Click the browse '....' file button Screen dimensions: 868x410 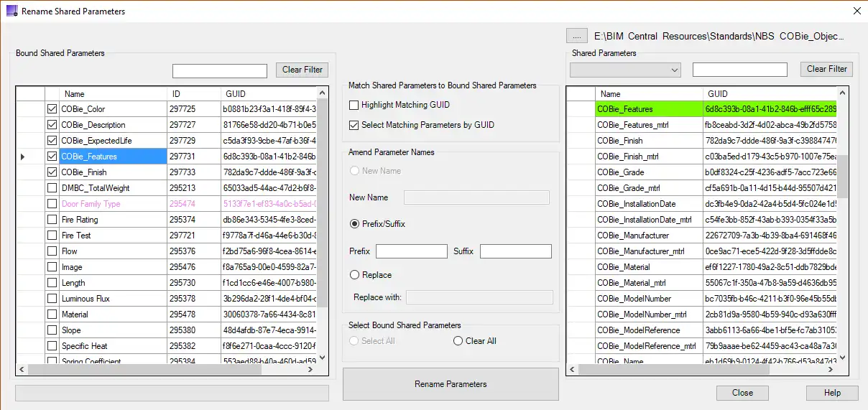coord(577,35)
